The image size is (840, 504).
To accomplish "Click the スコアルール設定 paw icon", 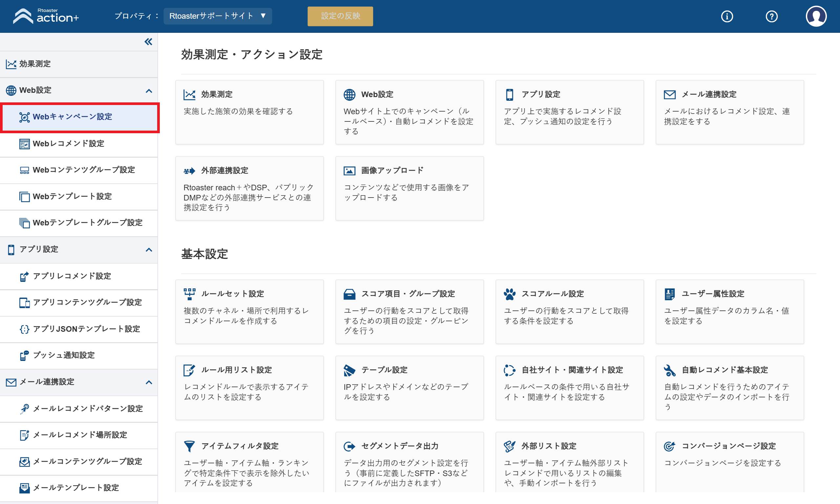I will pyautogui.click(x=509, y=294).
